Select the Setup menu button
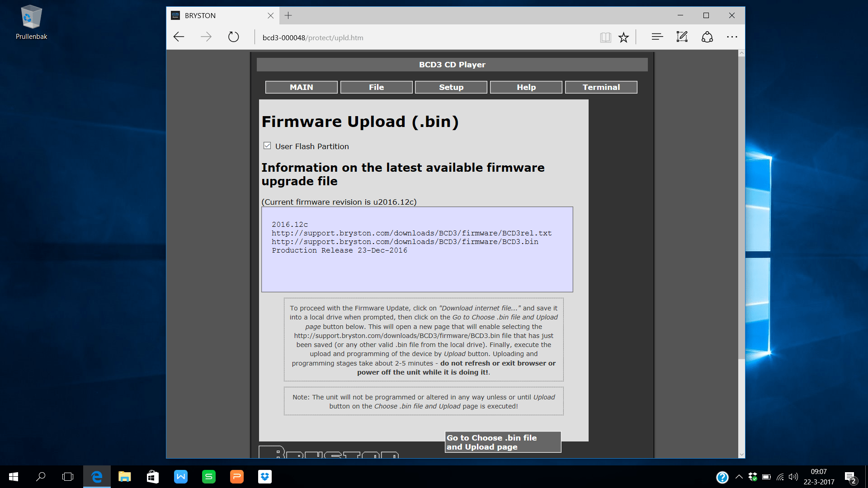 coord(451,87)
